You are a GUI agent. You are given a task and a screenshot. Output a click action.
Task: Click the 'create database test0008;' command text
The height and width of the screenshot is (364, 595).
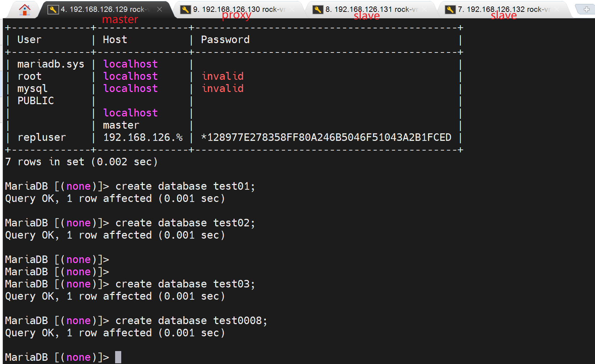191,321
